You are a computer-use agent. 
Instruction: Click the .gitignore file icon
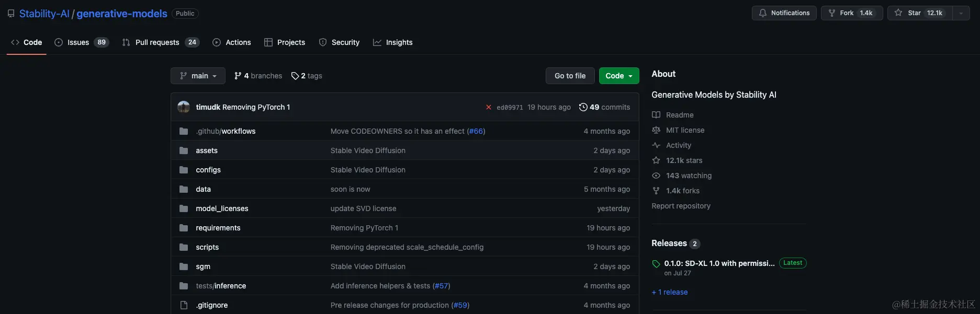pyautogui.click(x=184, y=305)
